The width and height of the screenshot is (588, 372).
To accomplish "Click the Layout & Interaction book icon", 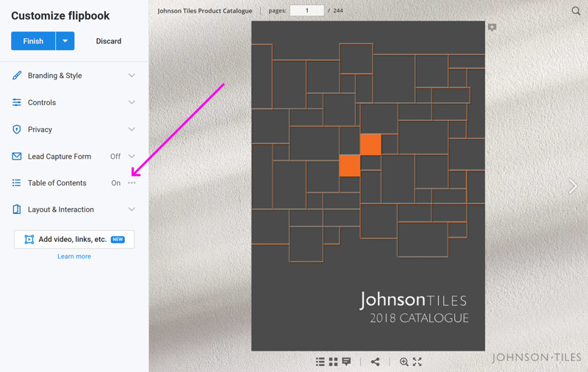I will pos(16,210).
